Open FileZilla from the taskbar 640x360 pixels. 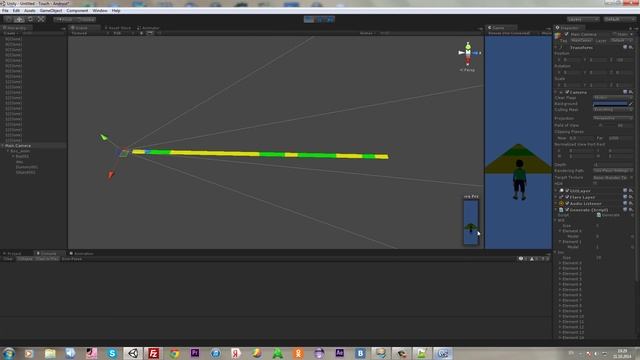153,353
